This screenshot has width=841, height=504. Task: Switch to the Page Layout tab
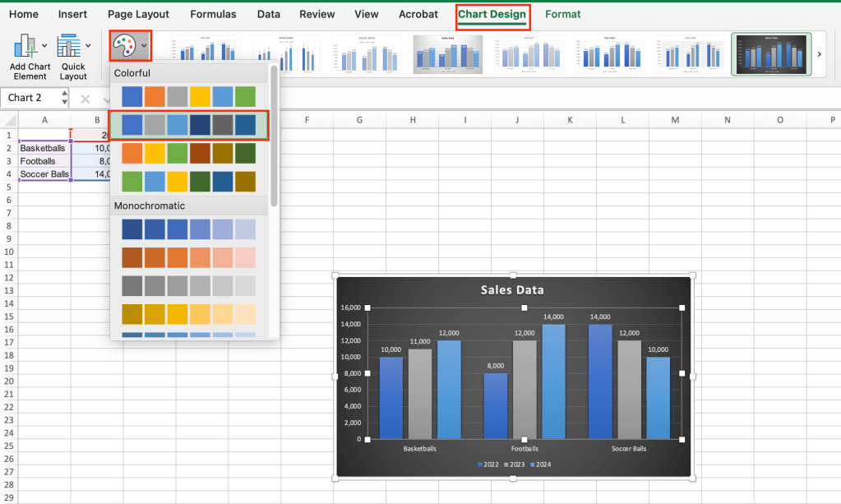coord(138,15)
